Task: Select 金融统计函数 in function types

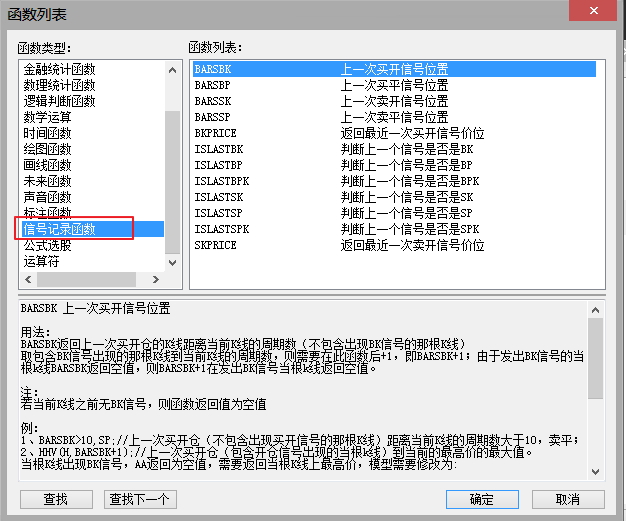Action: tap(60, 70)
